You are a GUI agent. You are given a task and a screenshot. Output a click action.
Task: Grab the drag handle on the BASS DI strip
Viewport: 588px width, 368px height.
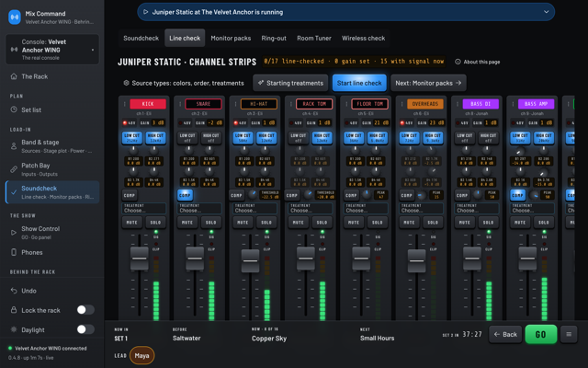click(458, 104)
